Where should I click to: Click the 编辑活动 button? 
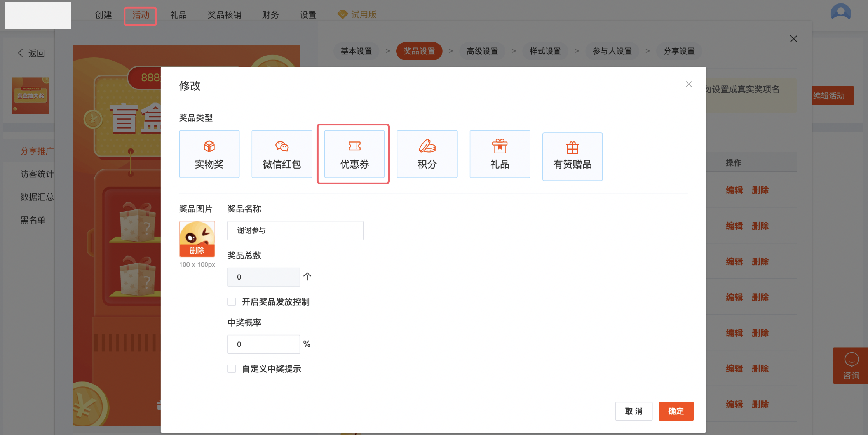pos(833,96)
